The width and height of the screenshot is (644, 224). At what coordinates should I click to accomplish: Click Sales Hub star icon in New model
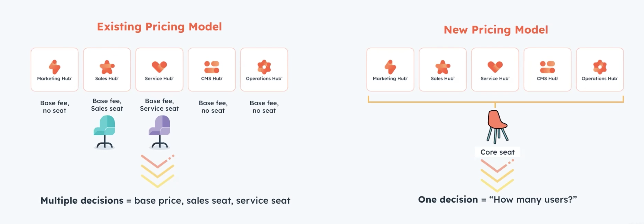443,67
